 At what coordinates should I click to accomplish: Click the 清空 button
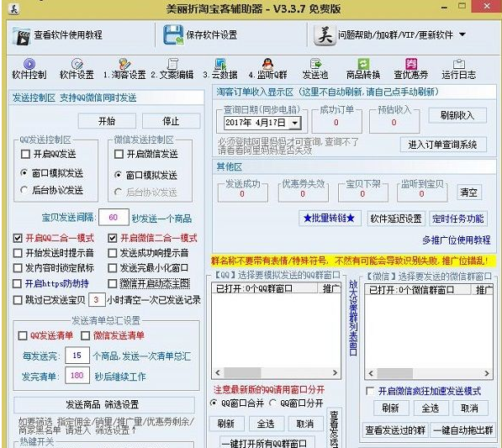469,192
